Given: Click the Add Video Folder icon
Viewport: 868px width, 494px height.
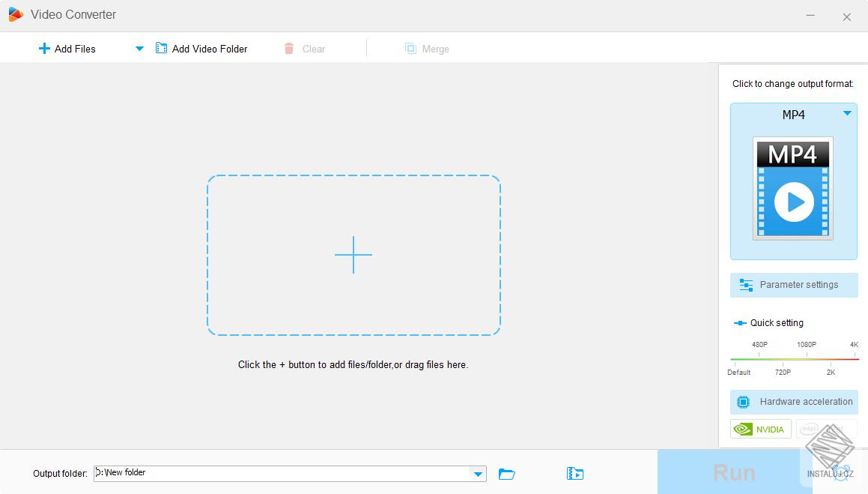Looking at the screenshot, I should click(161, 47).
